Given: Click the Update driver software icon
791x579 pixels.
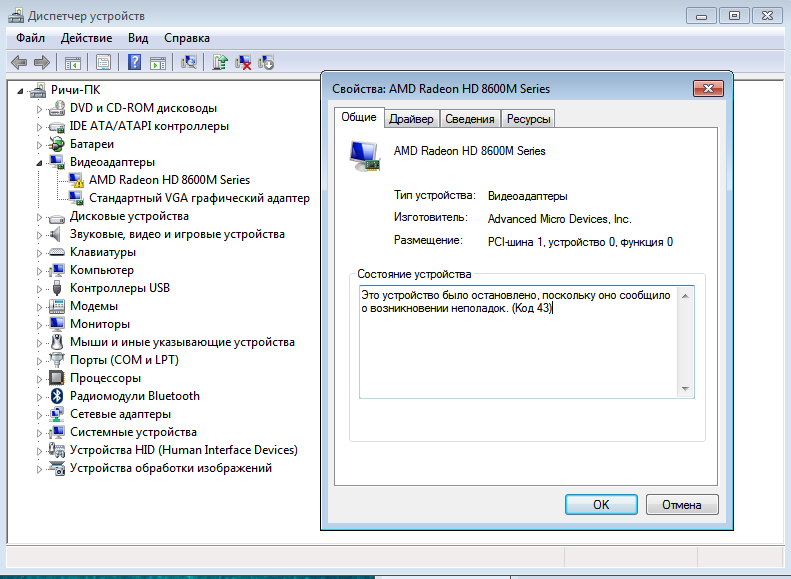Looking at the screenshot, I should point(219,63).
